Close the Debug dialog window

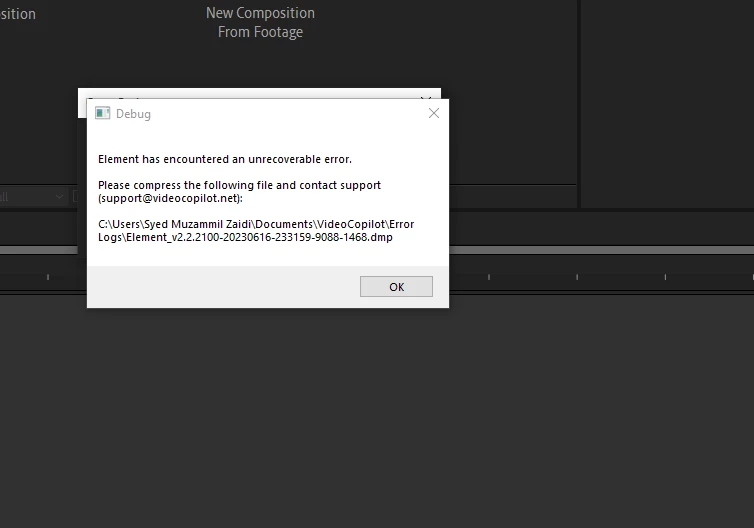[x=434, y=113]
